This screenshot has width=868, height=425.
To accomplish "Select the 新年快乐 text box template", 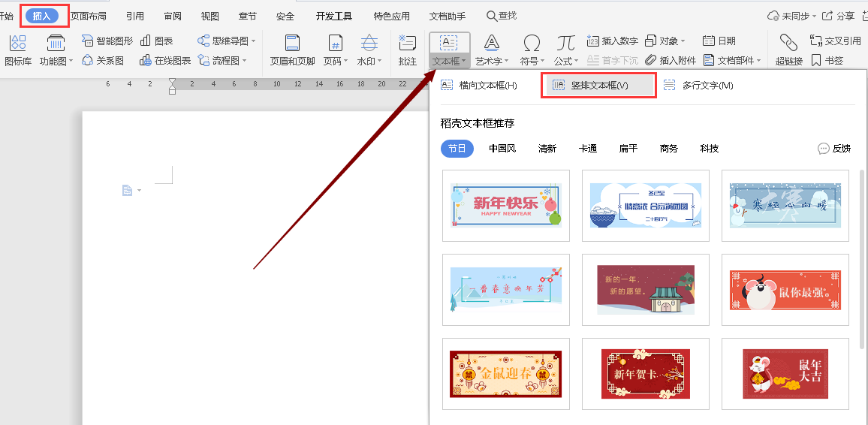I will coord(506,205).
